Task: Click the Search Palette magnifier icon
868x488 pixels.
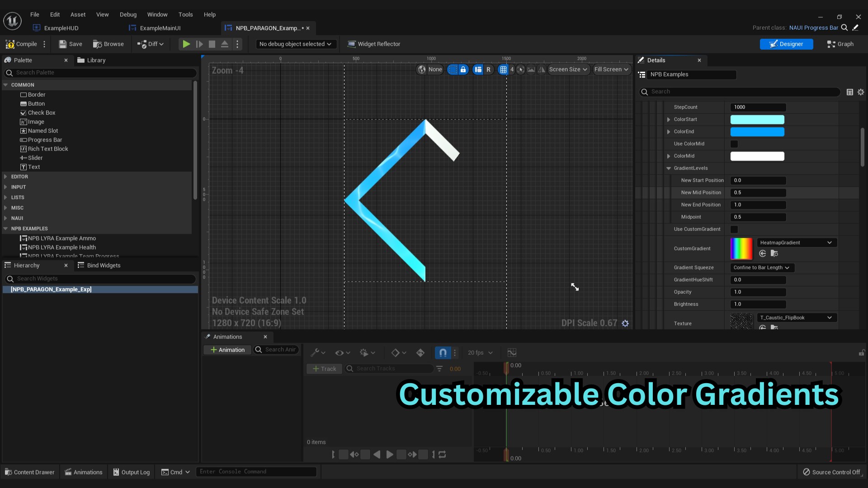Action: pos(9,73)
